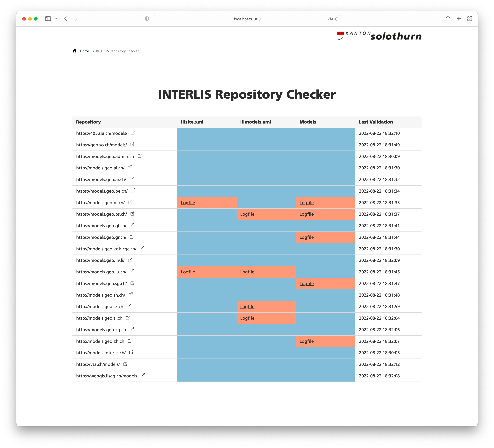Open ilimodels.xml Logfile for models.geo.ti.ch
Viewport: 494px width, 448px height.
tap(247, 318)
